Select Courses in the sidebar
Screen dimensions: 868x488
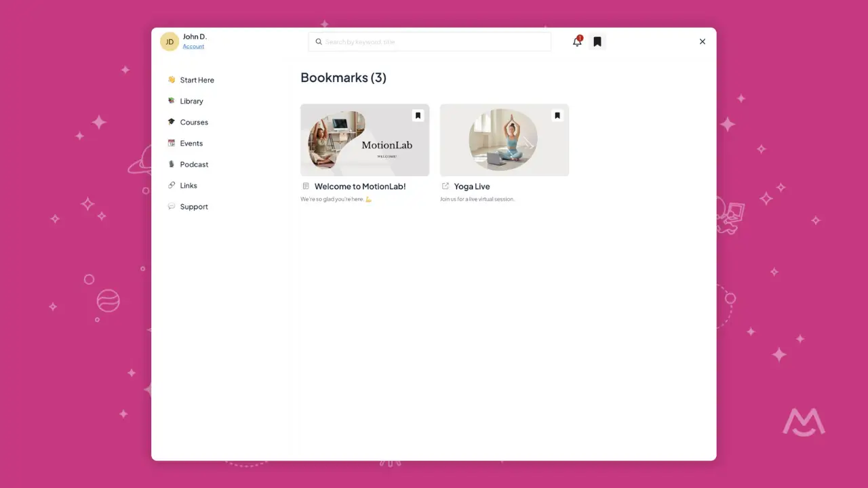194,122
